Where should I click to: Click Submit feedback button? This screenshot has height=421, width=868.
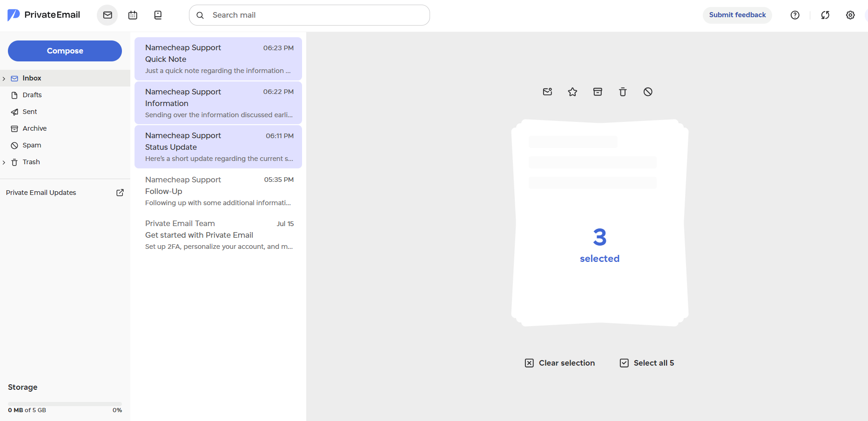(x=737, y=15)
